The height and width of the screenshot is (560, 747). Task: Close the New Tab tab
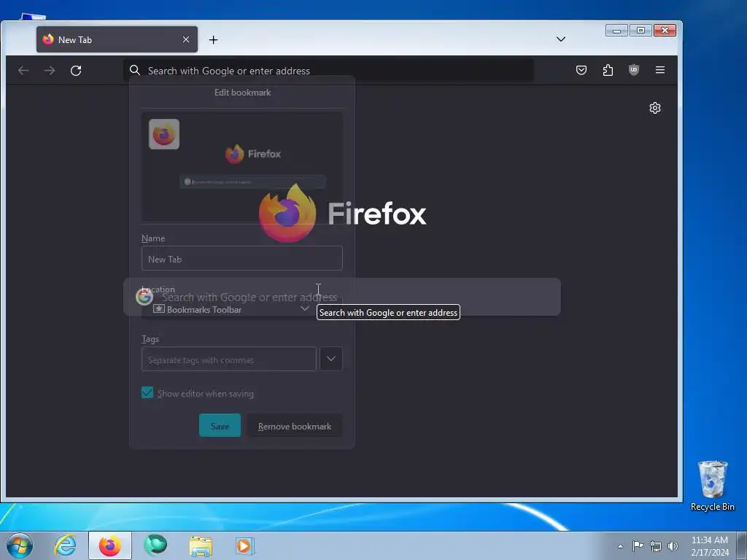coord(186,39)
